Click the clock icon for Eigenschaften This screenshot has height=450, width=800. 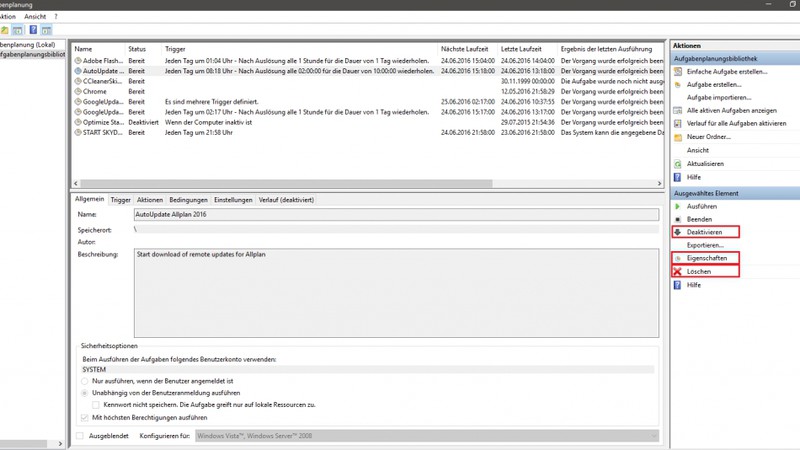678,258
